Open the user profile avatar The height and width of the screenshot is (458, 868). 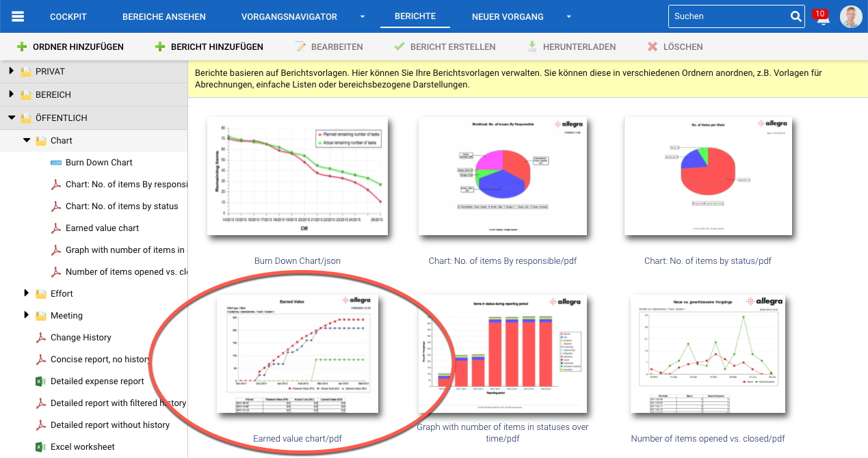(851, 16)
